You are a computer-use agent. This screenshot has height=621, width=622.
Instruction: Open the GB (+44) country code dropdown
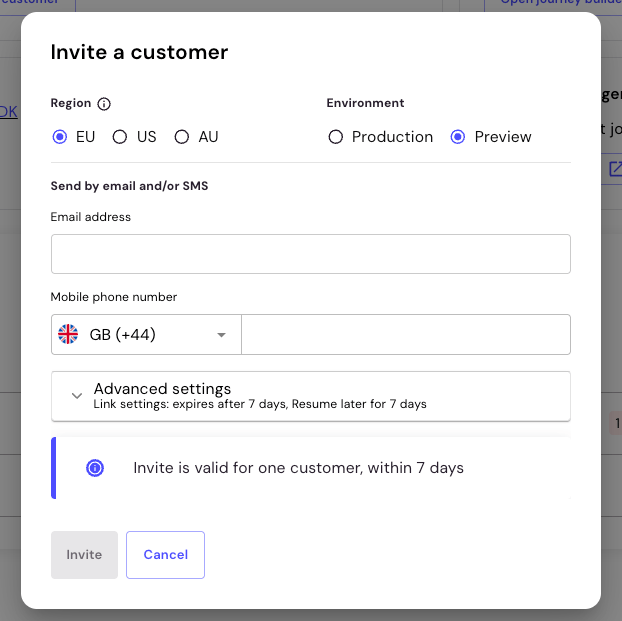coord(146,335)
